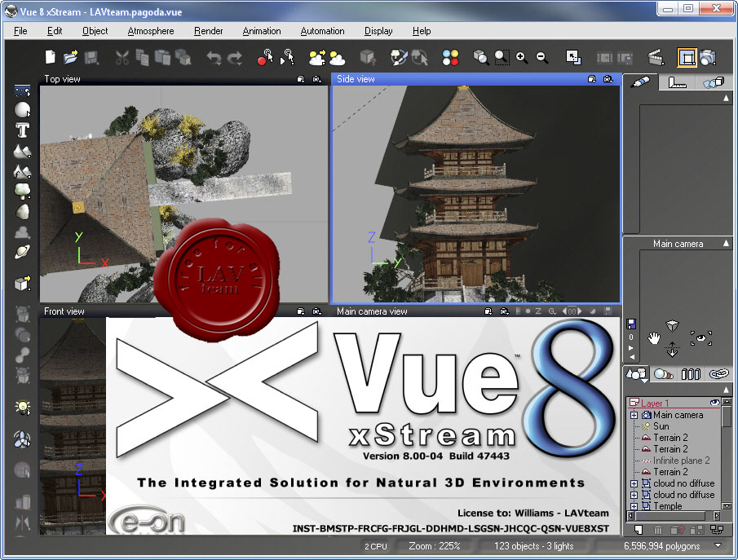Click the scroll-down arrow of layer tree
Viewport: 738px width, 560px height.
[x=727, y=507]
